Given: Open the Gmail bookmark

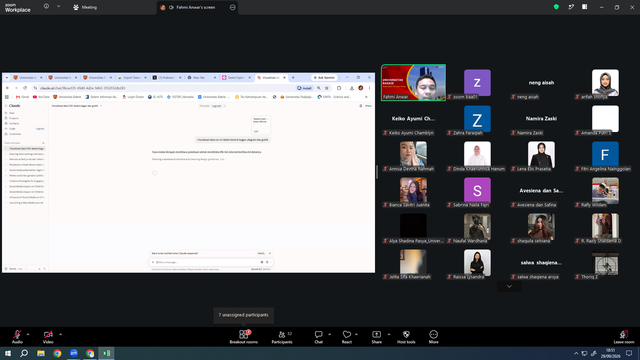Looking at the screenshot, I should coord(22,97).
